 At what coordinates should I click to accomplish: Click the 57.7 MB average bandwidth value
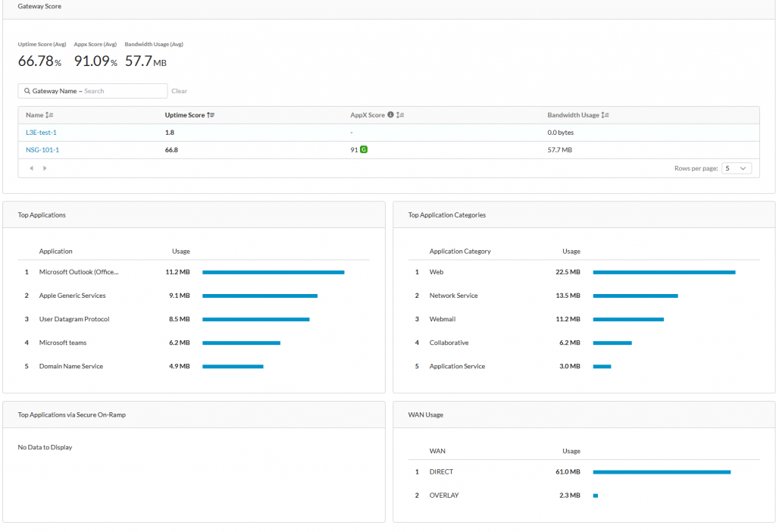click(x=145, y=61)
